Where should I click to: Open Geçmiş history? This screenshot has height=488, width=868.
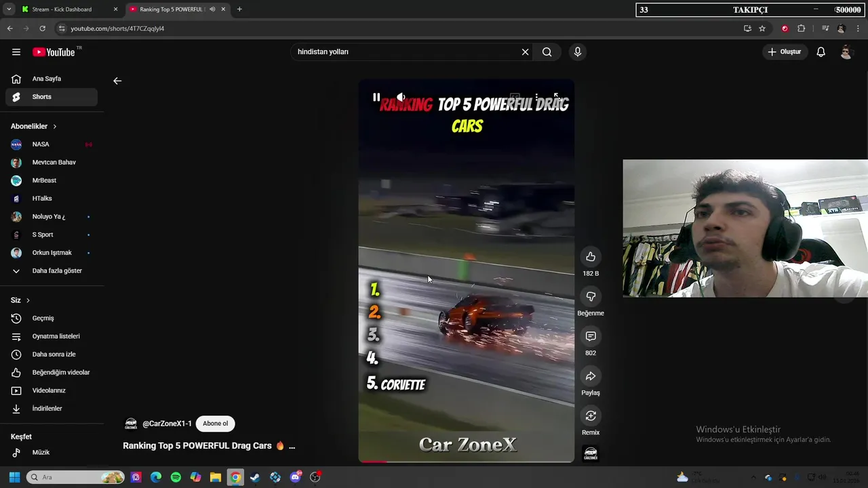52,319
